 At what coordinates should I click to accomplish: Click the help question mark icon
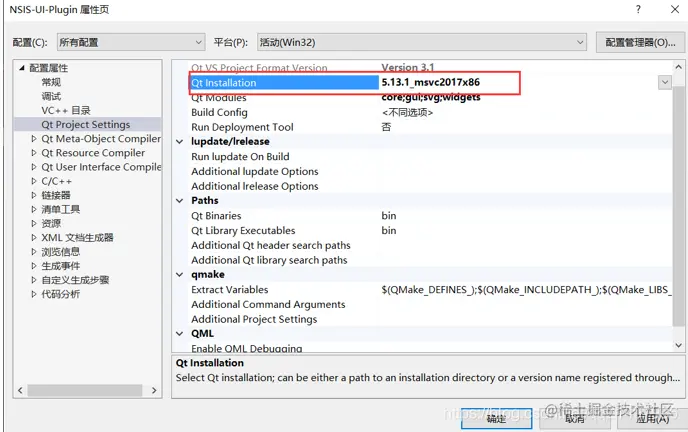638,9
